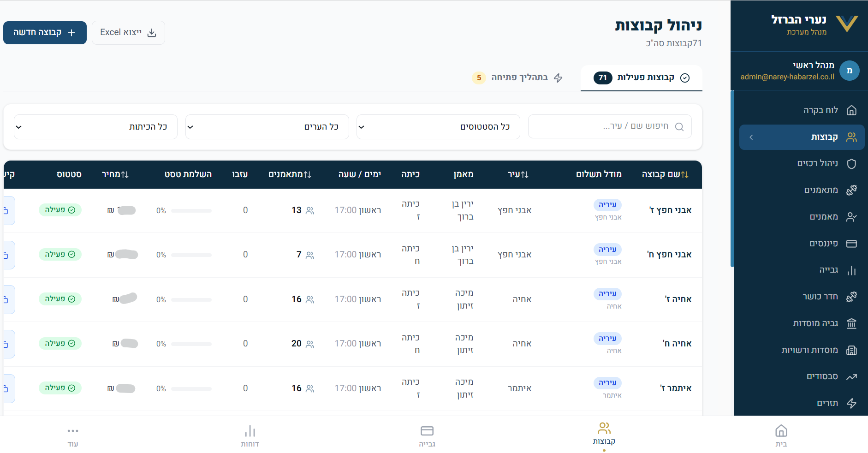The height and width of the screenshot is (453, 868).
Task: Sort by עיר column header
Action: (518, 174)
